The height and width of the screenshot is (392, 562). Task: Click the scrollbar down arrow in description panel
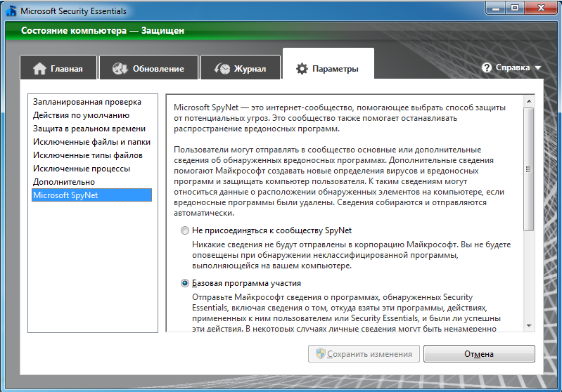pos(529,326)
